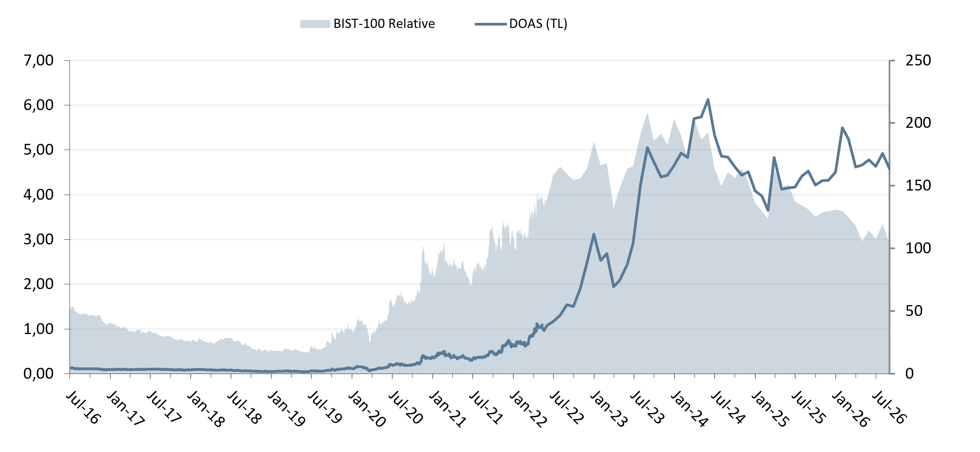This screenshot has width=980, height=452.
Task: Click the DOAS line's highest peak in mid-2024
Action: coord(708,100)
